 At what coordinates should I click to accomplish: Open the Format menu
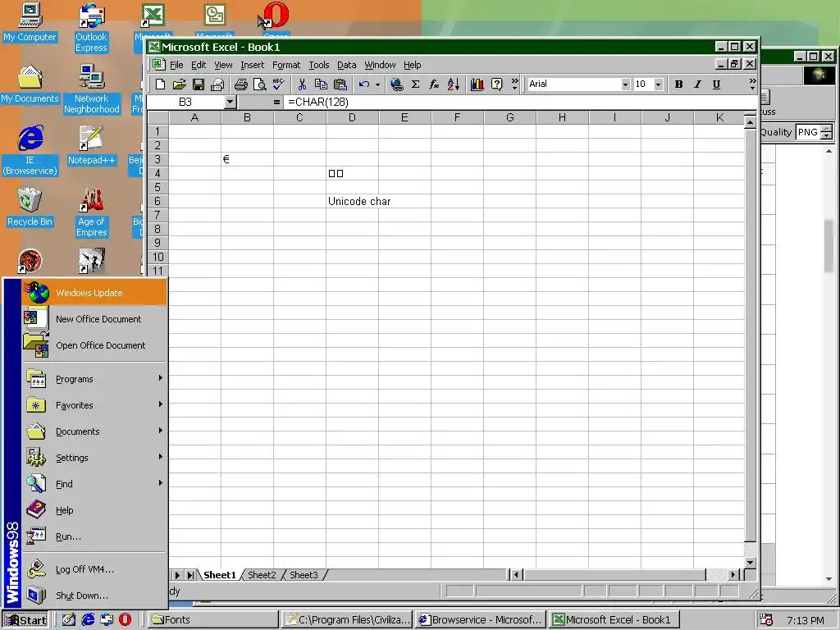pos(286,65)
